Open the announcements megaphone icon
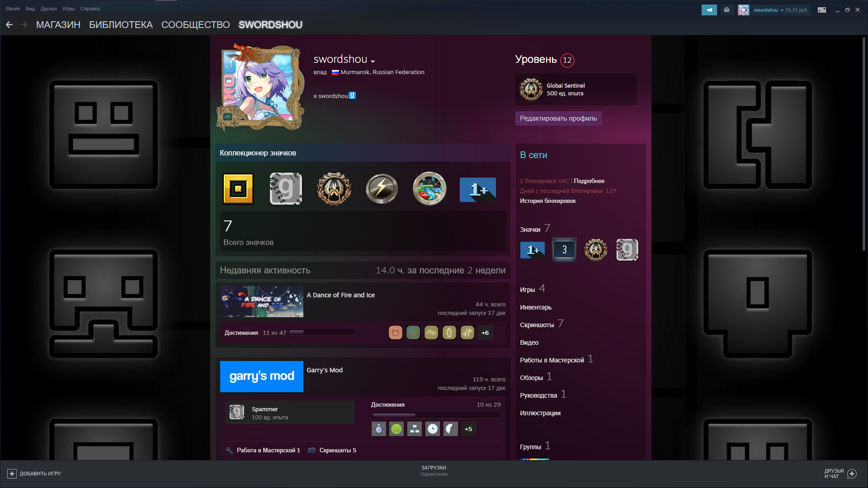The image size is (868, 488). coord(709,9)
